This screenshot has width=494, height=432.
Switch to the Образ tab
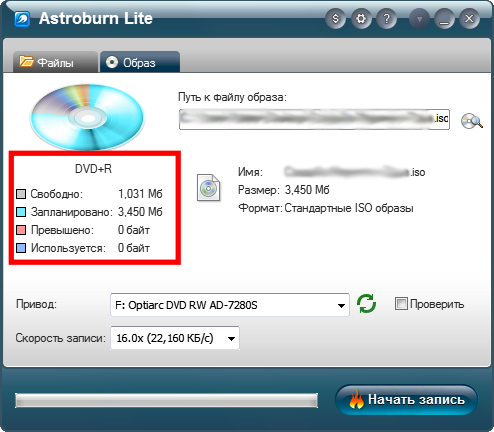point(140,62)
